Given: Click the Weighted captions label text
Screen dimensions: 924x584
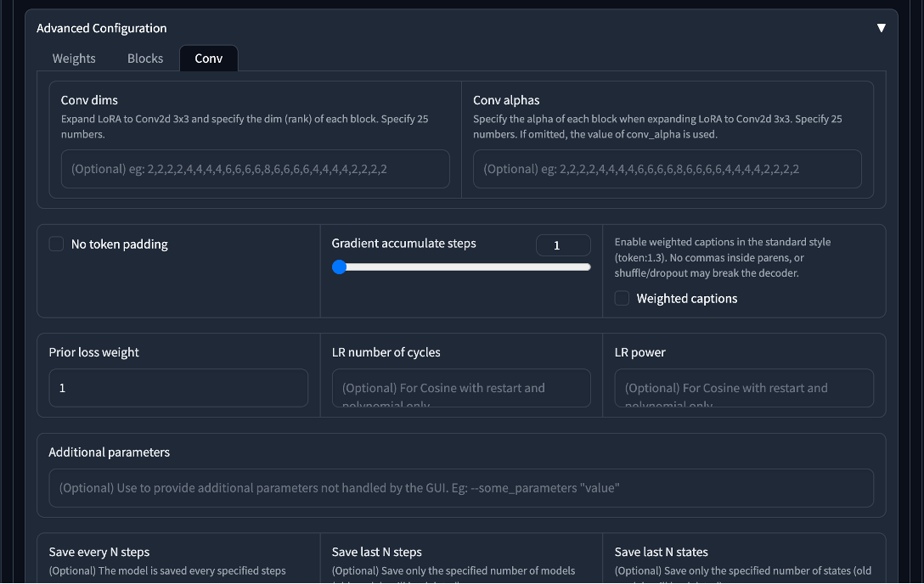Looking at the screenshot, I should [x=686, y=299].
